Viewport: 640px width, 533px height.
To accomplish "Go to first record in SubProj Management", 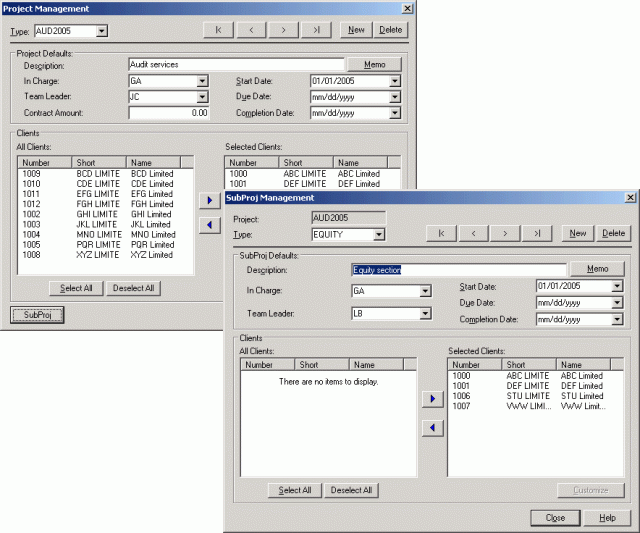I will [x=441, y=233].
